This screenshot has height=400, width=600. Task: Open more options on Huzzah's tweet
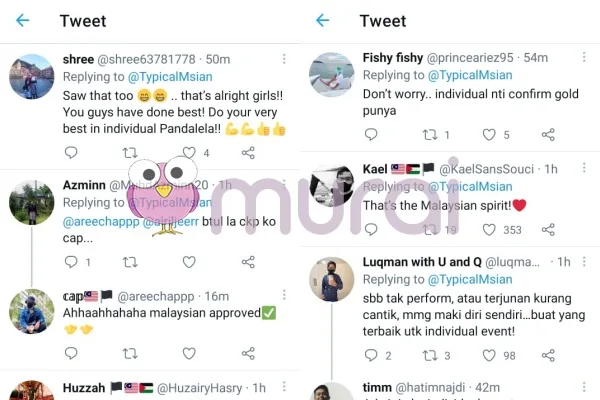(284, 387)
